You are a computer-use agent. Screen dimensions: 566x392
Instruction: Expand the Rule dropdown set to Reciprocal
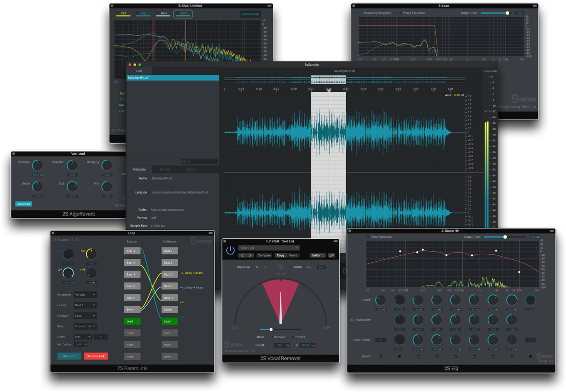click(85, 326)
